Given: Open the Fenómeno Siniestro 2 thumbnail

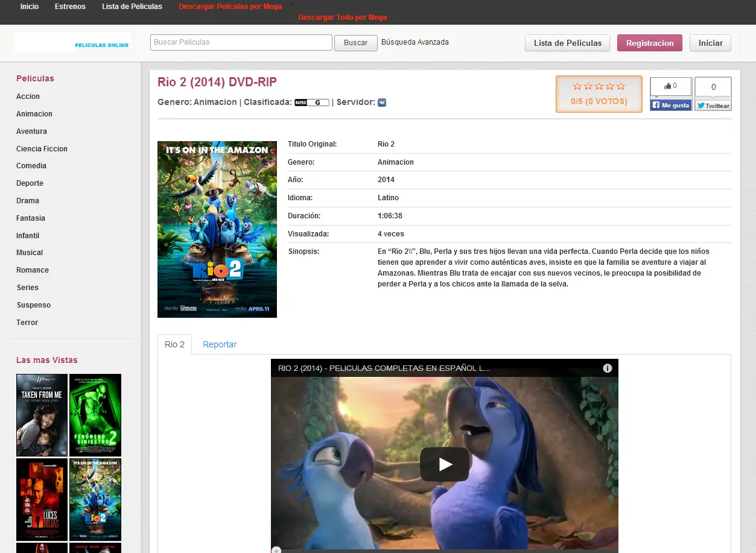Looking at the screenshot, I should [95, 415].
